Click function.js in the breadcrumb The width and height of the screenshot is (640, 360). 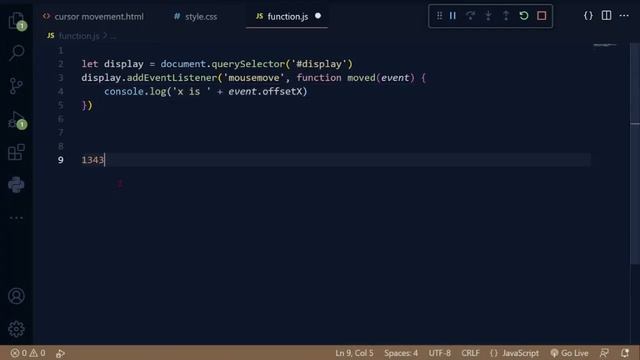[79, 36]
